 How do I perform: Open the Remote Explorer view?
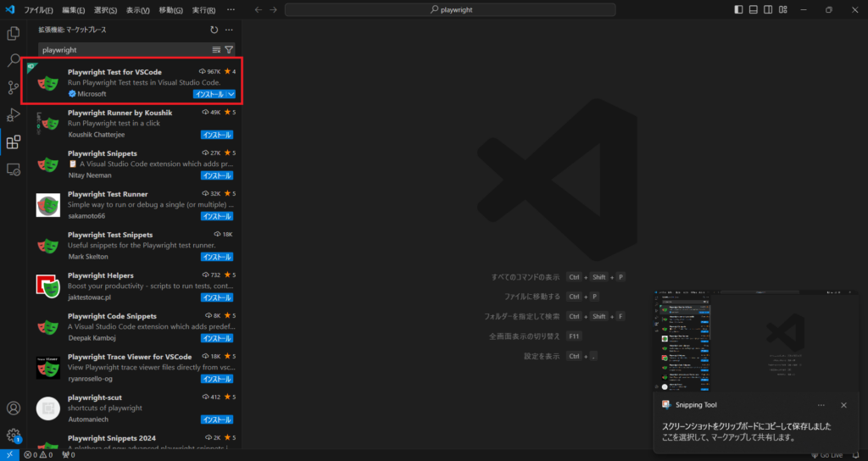pos(14,169)
